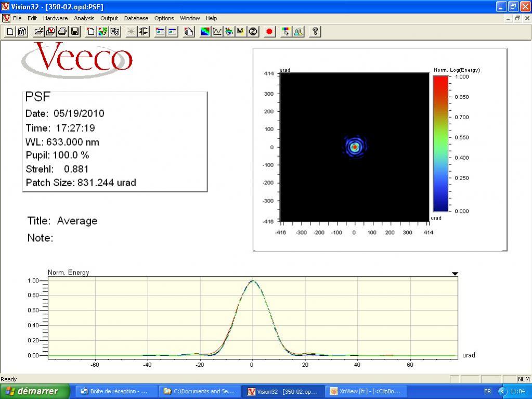Click the question mark help icon
Viewport: 532px width, 399px height.
pos(315,32)
